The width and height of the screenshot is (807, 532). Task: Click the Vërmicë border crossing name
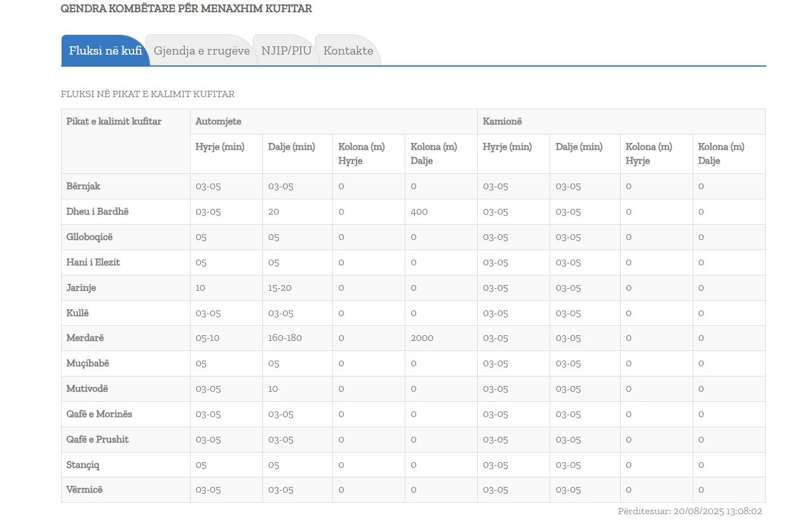84,489
